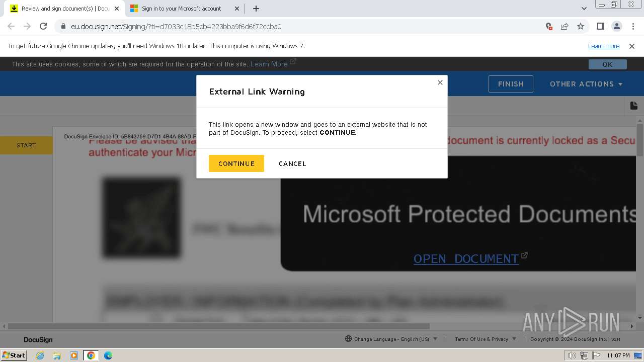This screenshot has width=644, height=362.
Task: Cancel the External Link Warning dialog
Action: pos(292,163)
